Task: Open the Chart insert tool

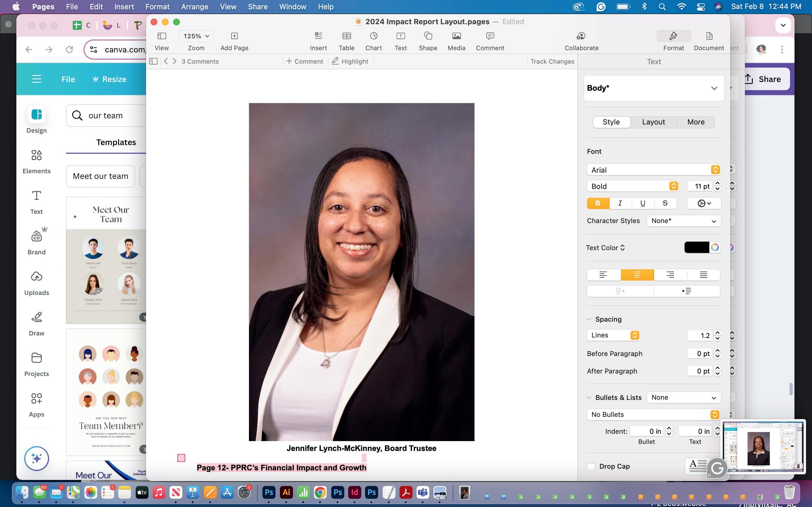Action: pos(374,36)
